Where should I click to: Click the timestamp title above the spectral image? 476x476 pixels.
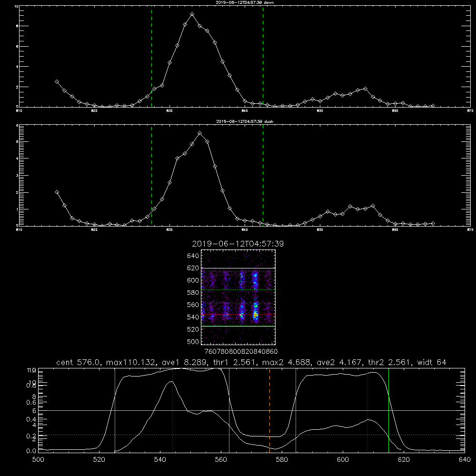238,244
